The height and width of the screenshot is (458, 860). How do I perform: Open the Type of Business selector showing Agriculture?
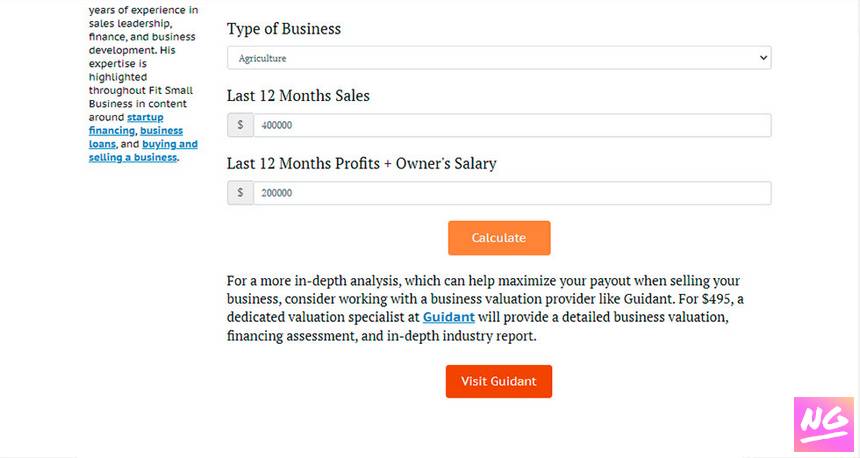click(499, 58)
